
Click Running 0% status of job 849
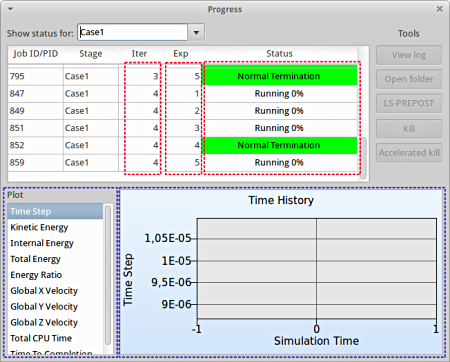279,111
